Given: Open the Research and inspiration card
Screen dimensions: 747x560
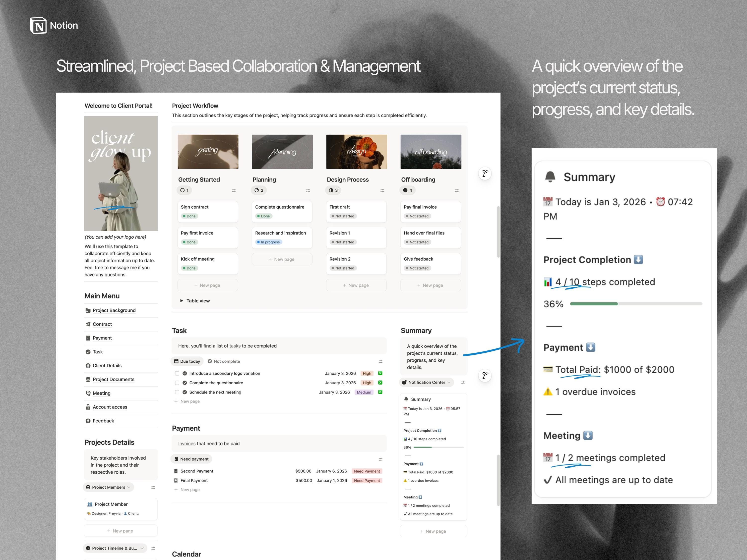Looking at the screenshot, I should click(282, 238).
